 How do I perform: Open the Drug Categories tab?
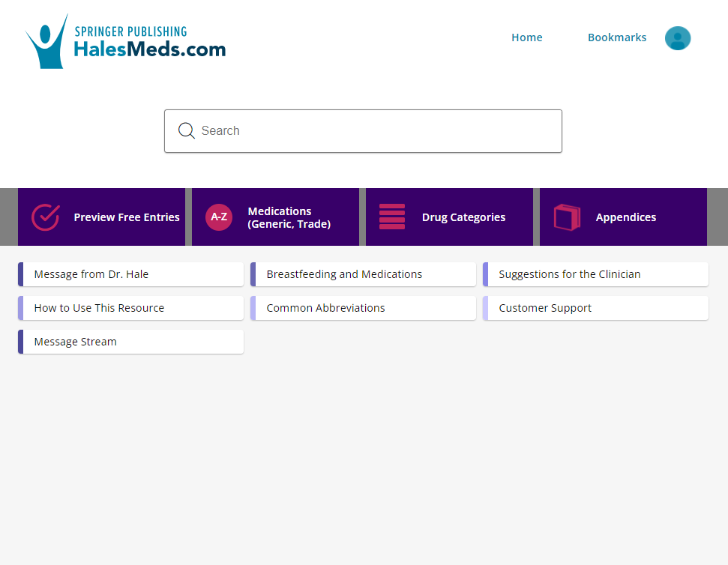pos(449,217)
